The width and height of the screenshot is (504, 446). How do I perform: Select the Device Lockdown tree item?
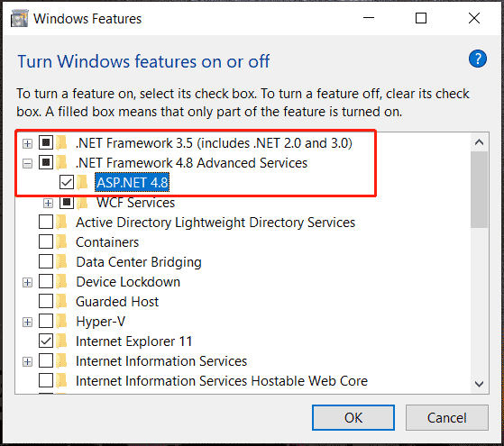click(128, 282)
